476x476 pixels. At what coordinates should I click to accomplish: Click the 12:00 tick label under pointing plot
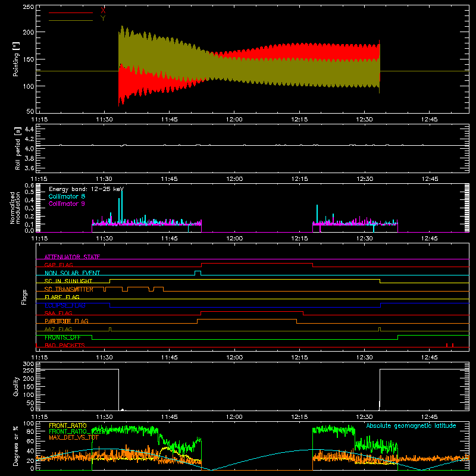[x=234, y=120]
